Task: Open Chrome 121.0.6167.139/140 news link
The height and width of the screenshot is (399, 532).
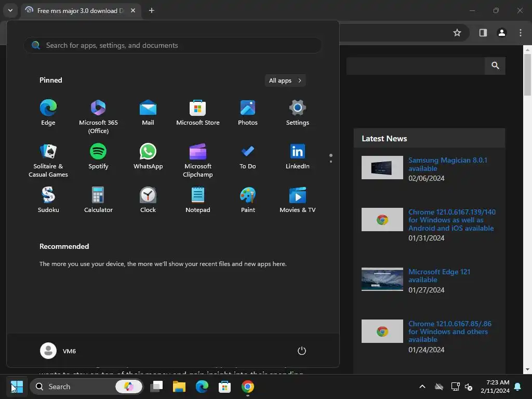Action: pyautogui.click(x=451, y=220)
